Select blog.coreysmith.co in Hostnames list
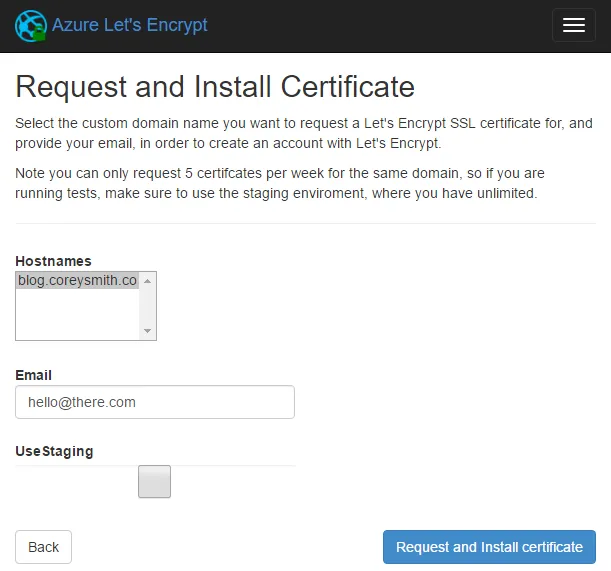Viewport: 611px width, 571px height. click(x=78, y=280)
